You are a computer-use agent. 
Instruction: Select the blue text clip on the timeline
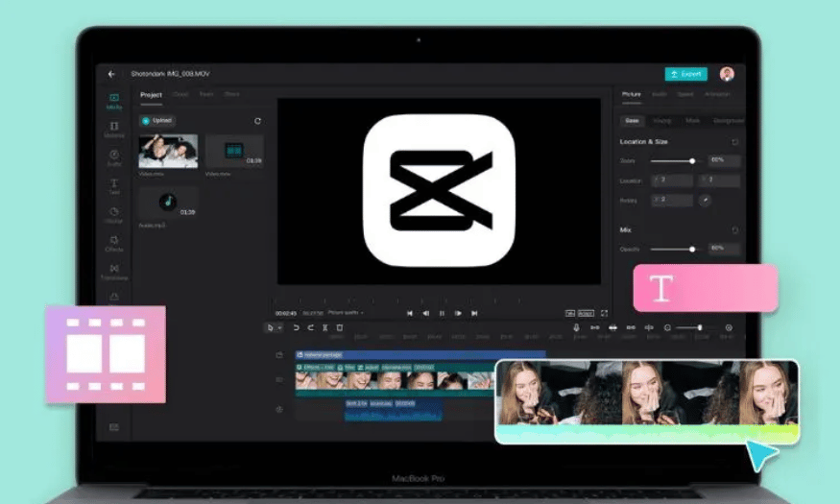click(x=420, y=354)
